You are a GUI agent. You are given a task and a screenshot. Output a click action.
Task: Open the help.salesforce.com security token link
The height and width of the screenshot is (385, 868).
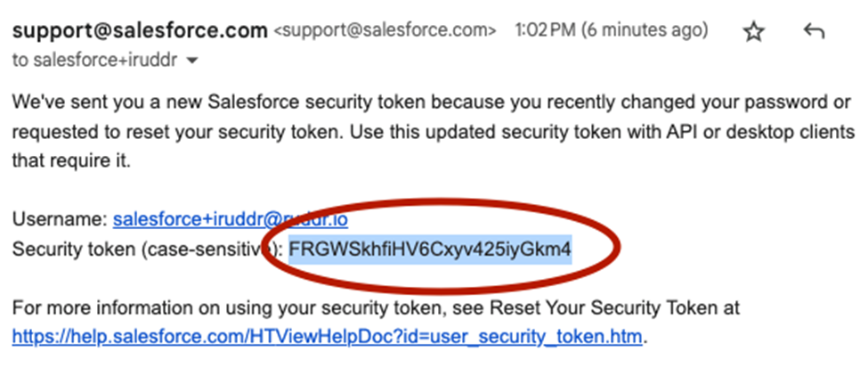pos(327,336)
